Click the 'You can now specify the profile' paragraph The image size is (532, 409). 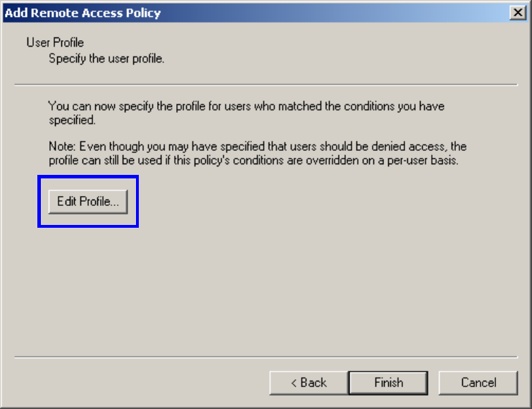[247, 113]
